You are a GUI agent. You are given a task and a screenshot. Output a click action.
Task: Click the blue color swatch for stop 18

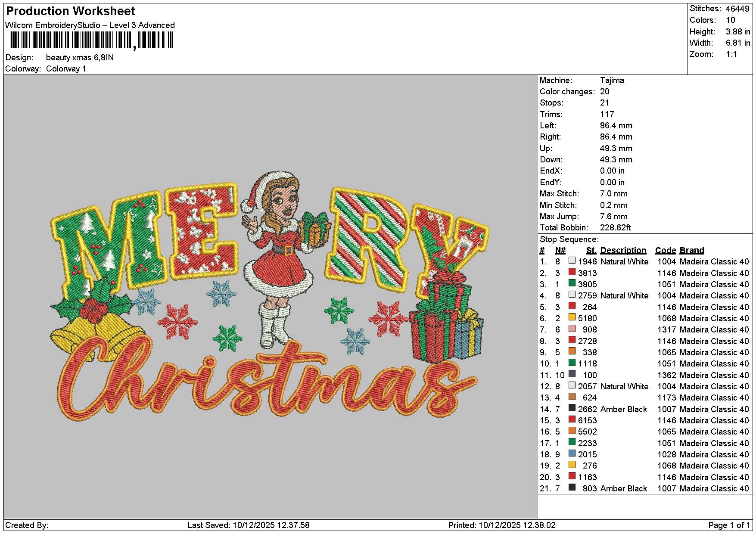[572, 453]
